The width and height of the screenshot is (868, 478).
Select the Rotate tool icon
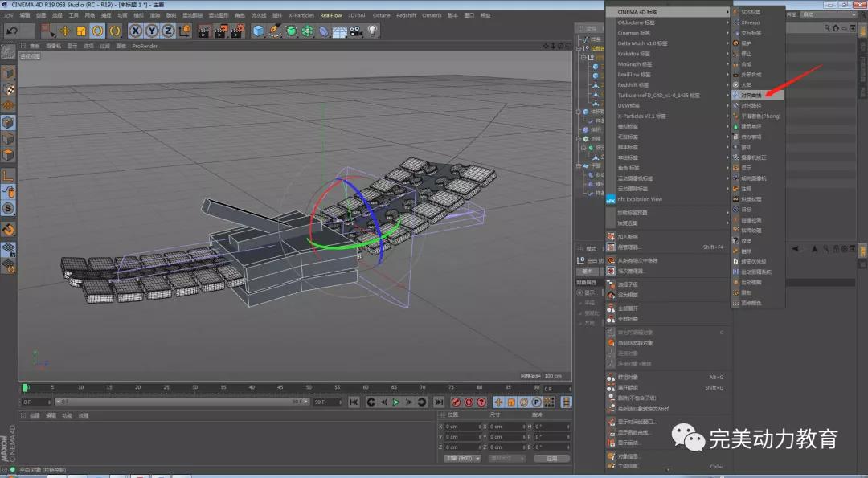coord(97,31)
